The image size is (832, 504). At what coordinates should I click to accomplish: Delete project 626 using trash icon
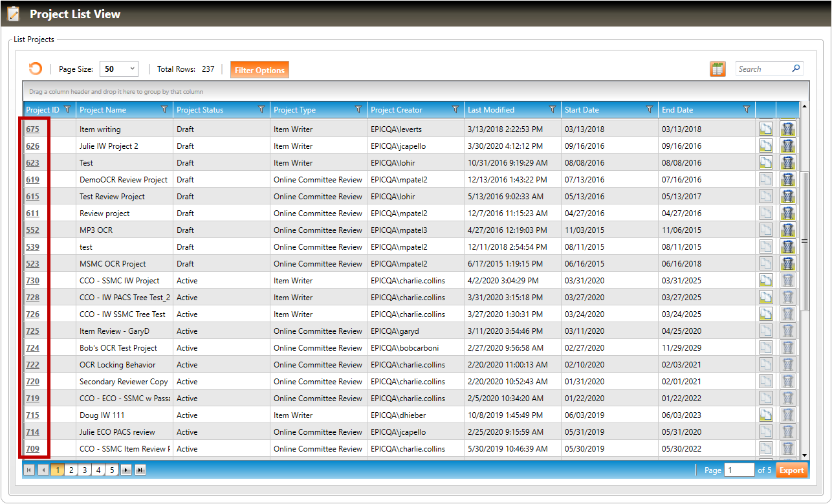pyautogui.click(x=787, y=146)
